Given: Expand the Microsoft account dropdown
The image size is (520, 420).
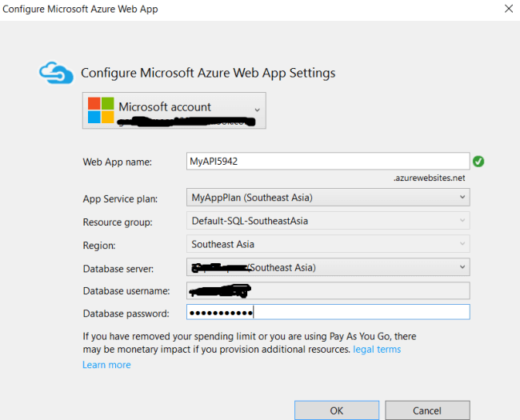Looking at the screenshot, I should tap(257, 110).
